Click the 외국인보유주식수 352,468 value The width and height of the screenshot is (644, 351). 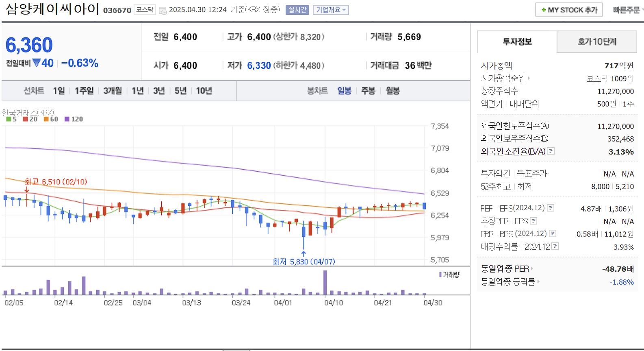pyautogui.click(x=620, y=139)
